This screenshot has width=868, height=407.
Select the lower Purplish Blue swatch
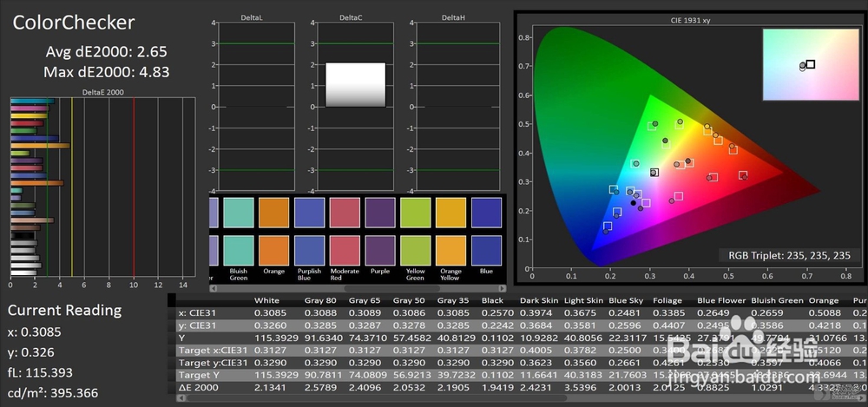[310, 250]
